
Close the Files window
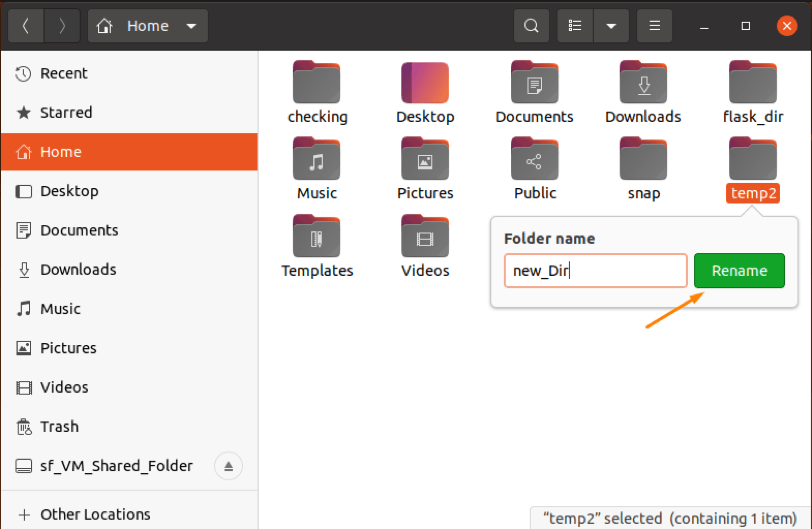tap(787, 25)
